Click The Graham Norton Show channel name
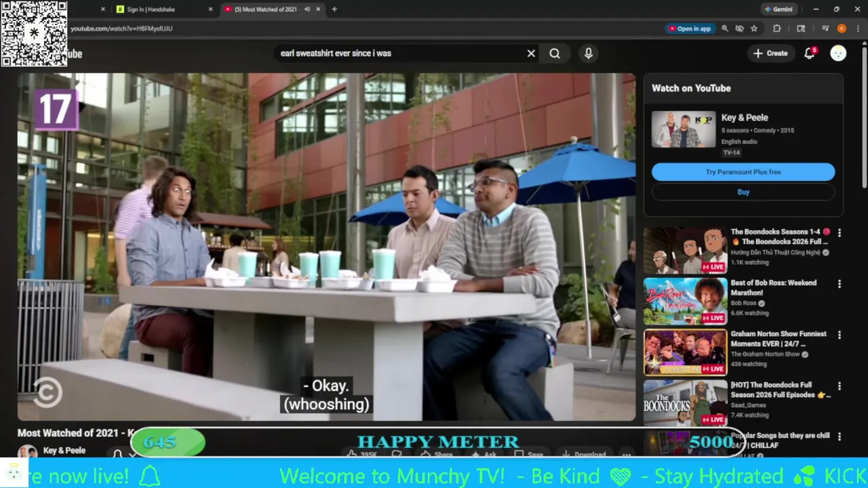 [765, 354]
